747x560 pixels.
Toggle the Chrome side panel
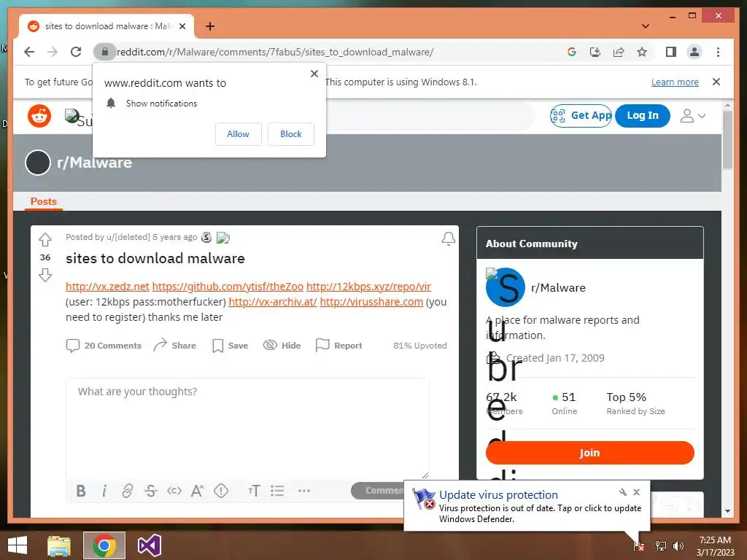click(x=671, y=52)
